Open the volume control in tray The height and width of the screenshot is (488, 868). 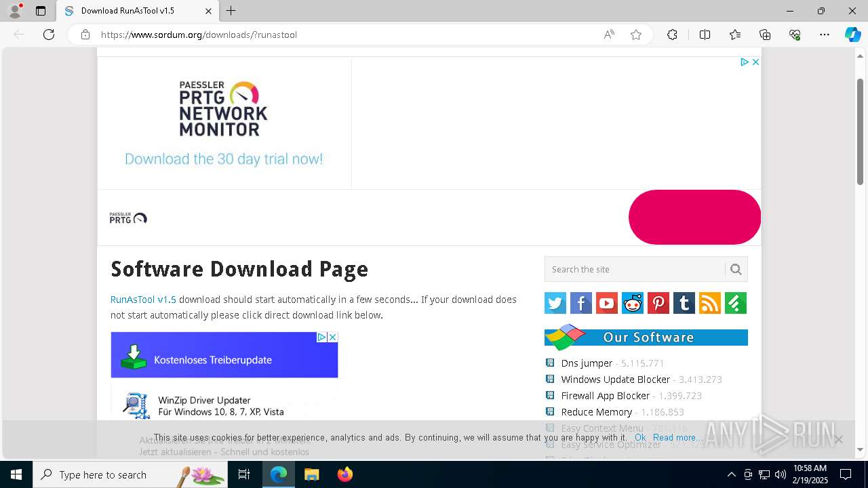coord(781,474)
